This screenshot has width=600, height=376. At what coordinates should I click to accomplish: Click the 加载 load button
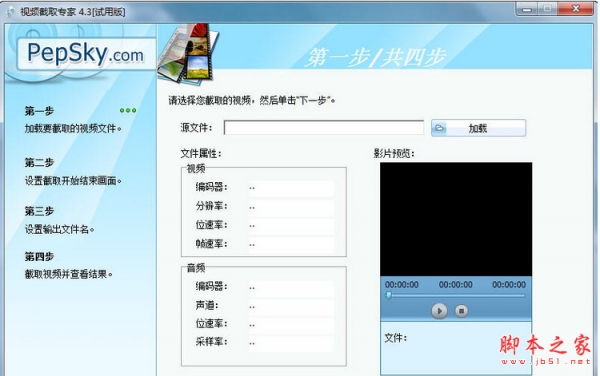(x=478, y=128)
